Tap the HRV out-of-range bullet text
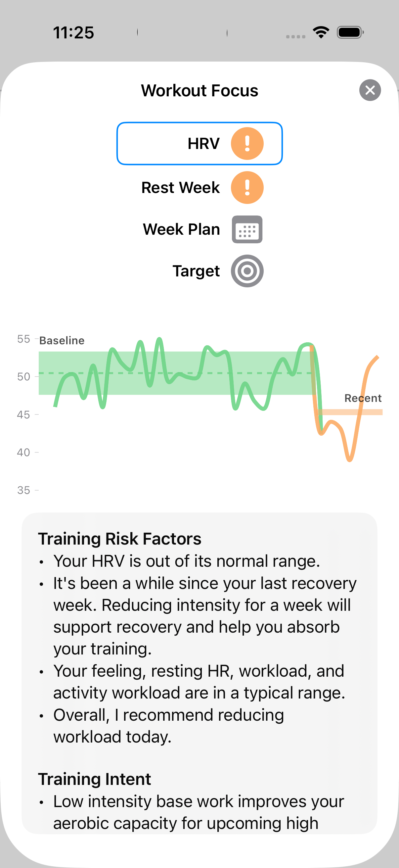 (x=187, y=561)
